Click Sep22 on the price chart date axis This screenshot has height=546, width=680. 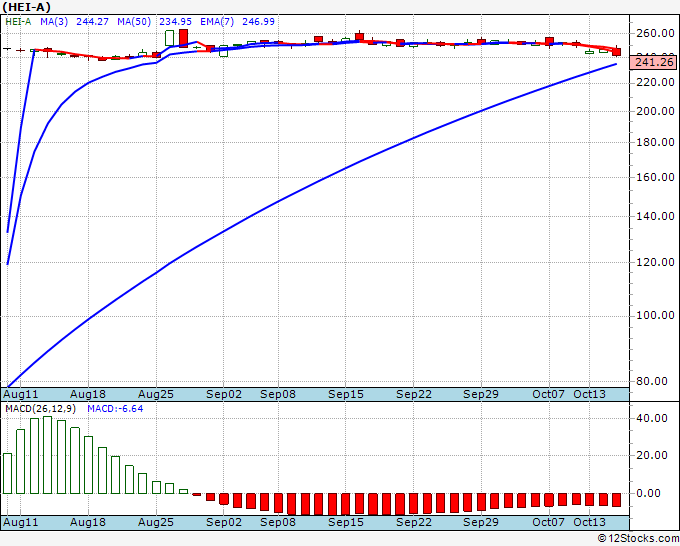[414, 395]
